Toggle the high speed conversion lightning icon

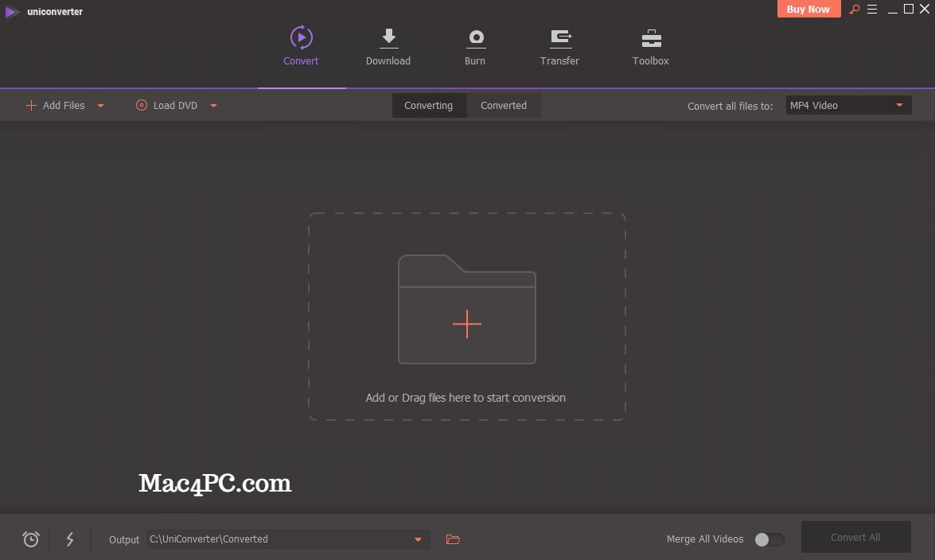click(70, 539)
